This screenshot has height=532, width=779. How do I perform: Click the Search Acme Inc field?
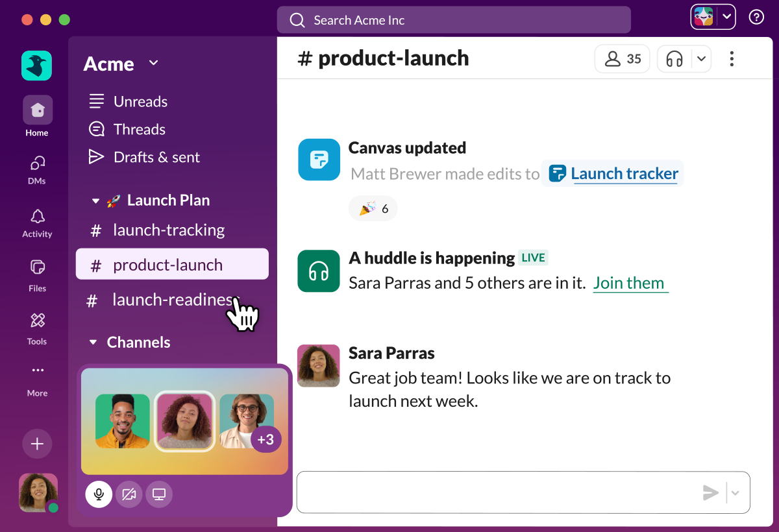pyautogui.click(x=454, y=20)
